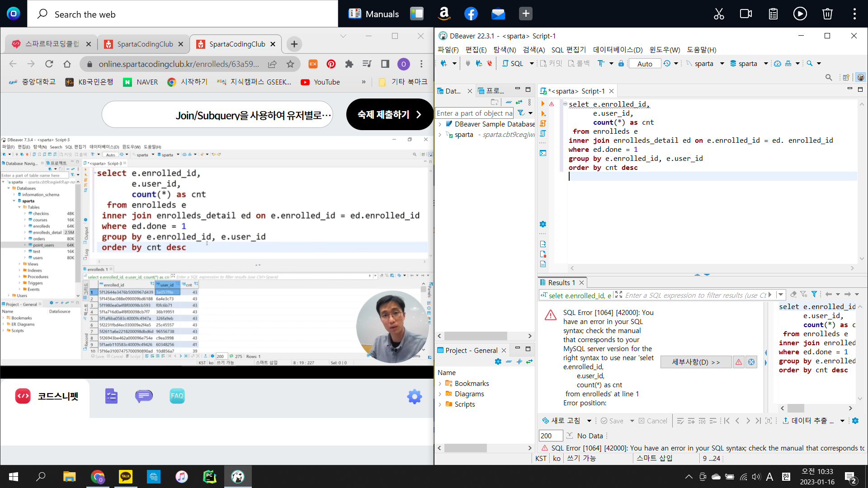Click the link-with-editor arrows in Database Navigator

click(519, 102)
